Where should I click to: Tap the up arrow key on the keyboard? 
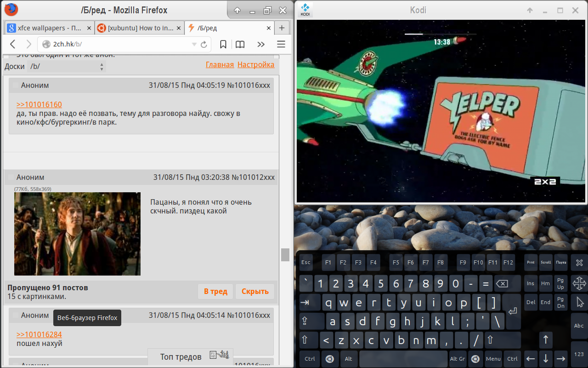click(x=546, y=340)
